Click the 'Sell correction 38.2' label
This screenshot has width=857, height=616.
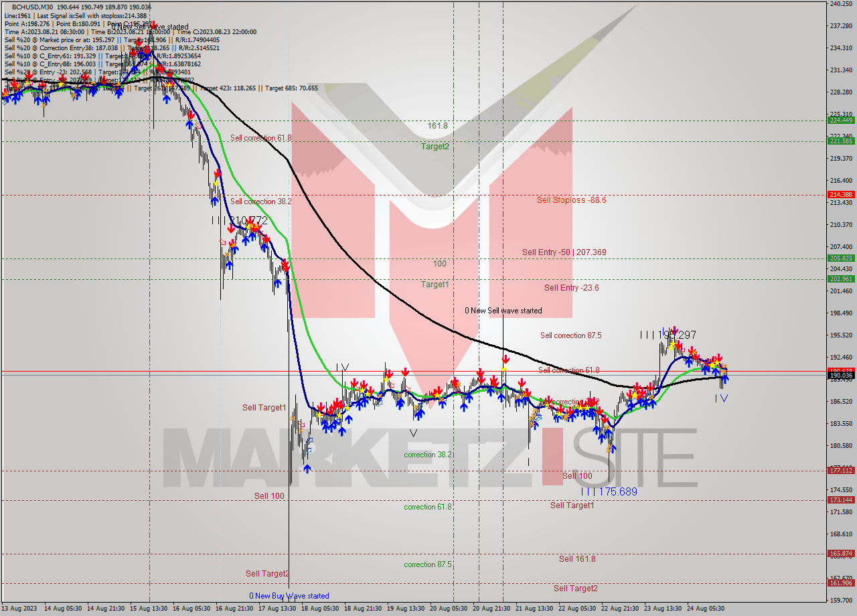click(261, 202)
